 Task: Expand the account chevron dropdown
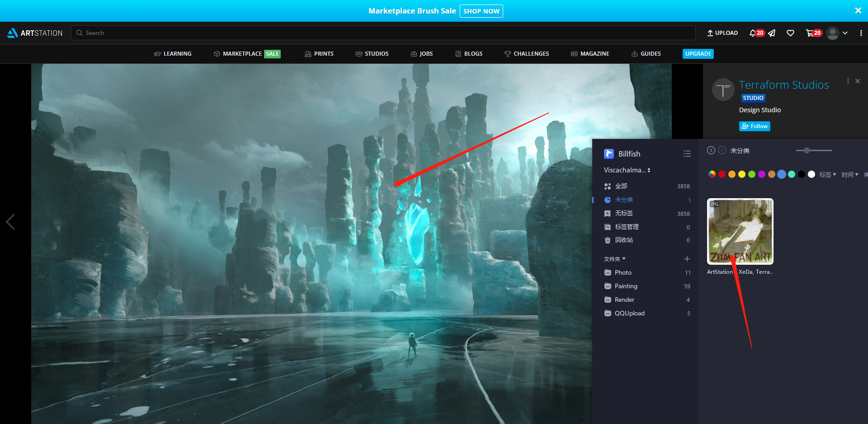click(x=845, y=33)
